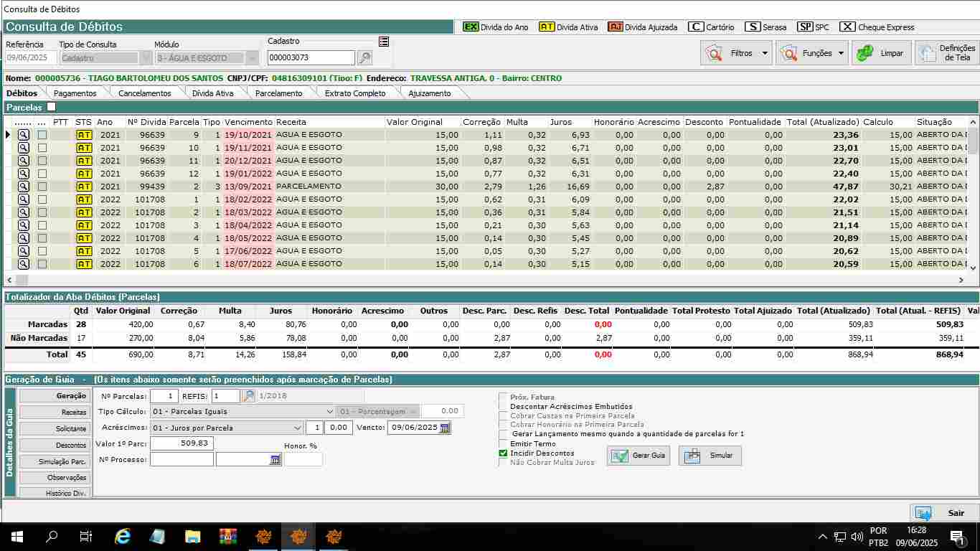
Task: Open Internet Explorer from the taskbar
Action: (x=123, y=536)
